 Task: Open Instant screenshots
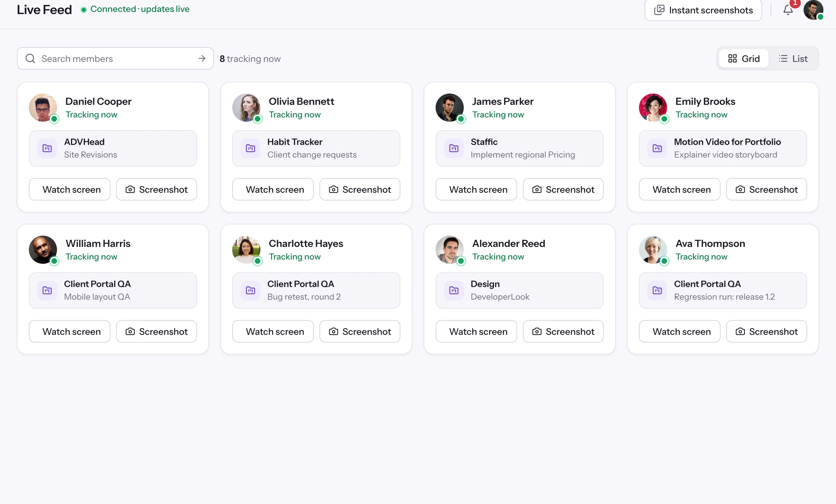point(703,10)
